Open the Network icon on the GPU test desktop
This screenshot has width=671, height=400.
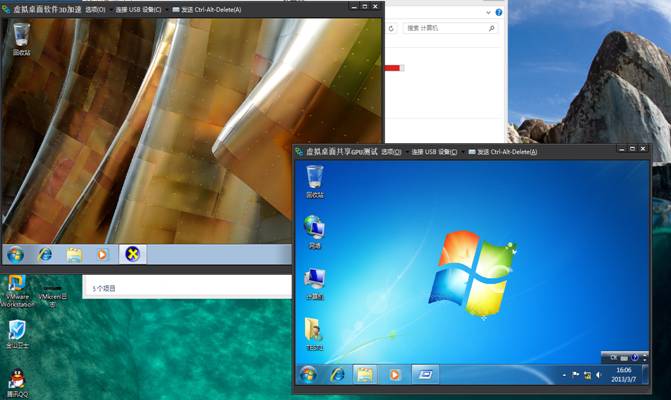coord(315,230)
